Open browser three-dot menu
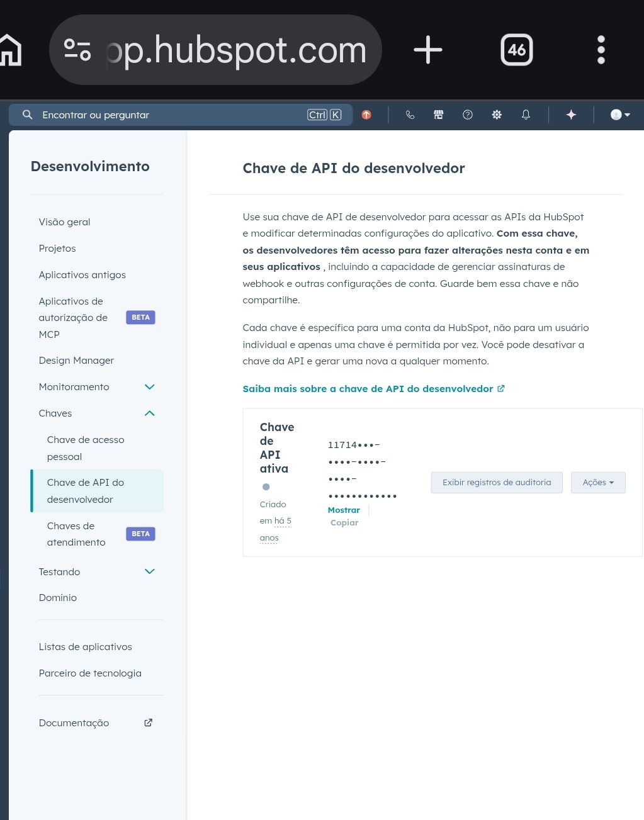This screenshot has height=820, width=644. point(601,50)
